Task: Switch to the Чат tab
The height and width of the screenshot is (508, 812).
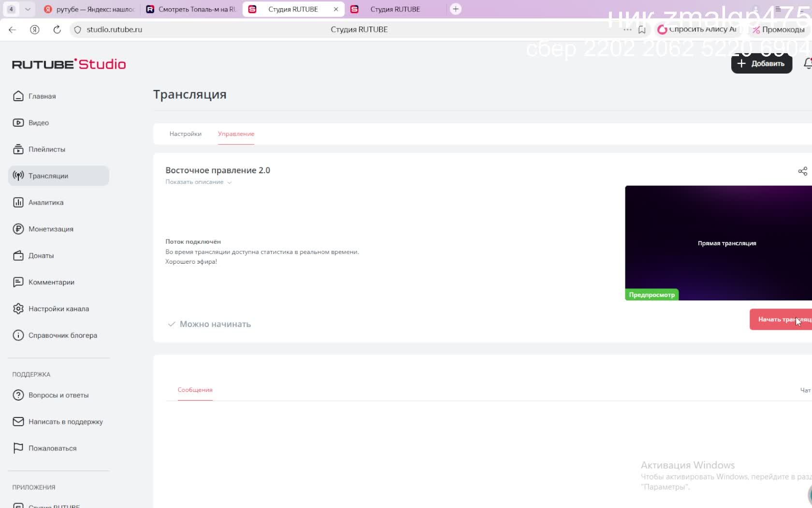Action: coord(804,389)
